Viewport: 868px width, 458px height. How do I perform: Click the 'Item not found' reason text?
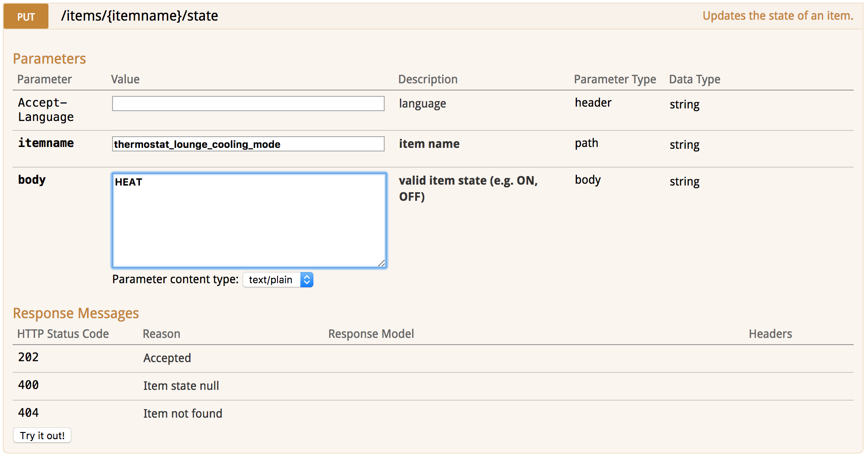click(x=182, y=414)
